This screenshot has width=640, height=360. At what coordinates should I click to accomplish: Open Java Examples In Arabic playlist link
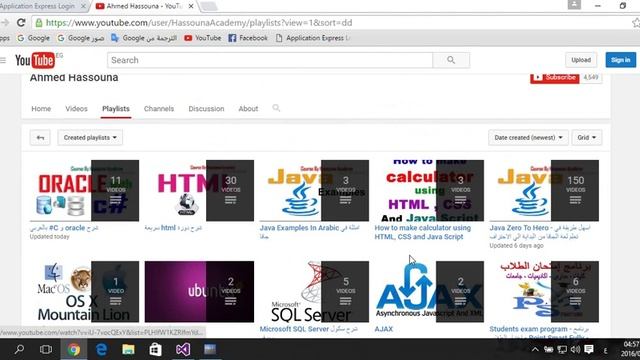(x=309, y=231)
